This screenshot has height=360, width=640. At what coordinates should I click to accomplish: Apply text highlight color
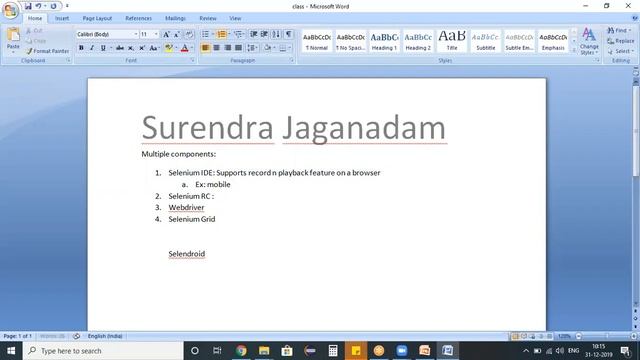(168, 48)
